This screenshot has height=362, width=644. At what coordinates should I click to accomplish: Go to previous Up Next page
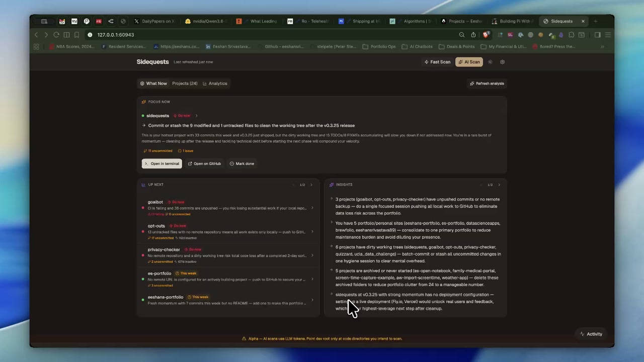point(293,185)
